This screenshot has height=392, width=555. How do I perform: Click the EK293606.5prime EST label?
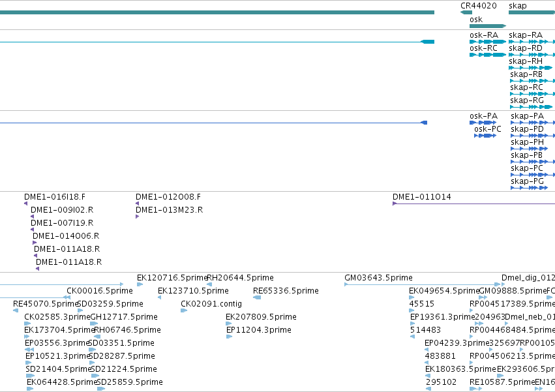click(526, 369)
